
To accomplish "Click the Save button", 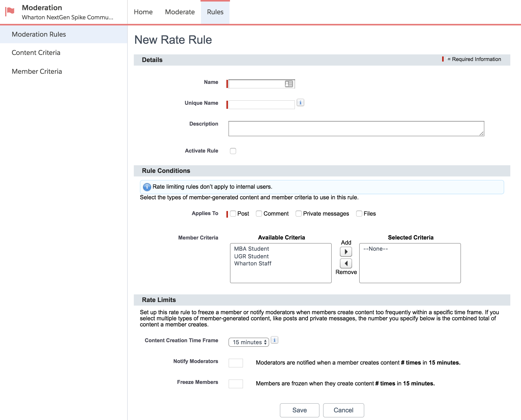I will pyautogui.click(x=299, y=410).
